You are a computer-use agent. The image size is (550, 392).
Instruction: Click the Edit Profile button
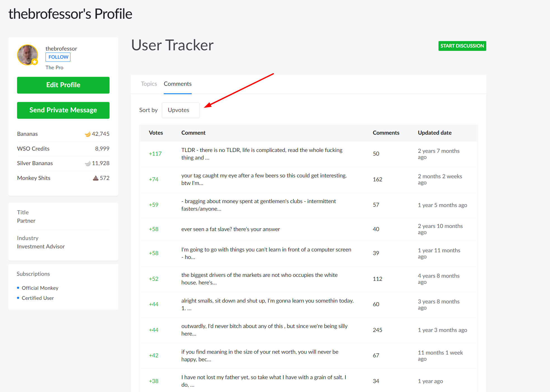[63, 85]
